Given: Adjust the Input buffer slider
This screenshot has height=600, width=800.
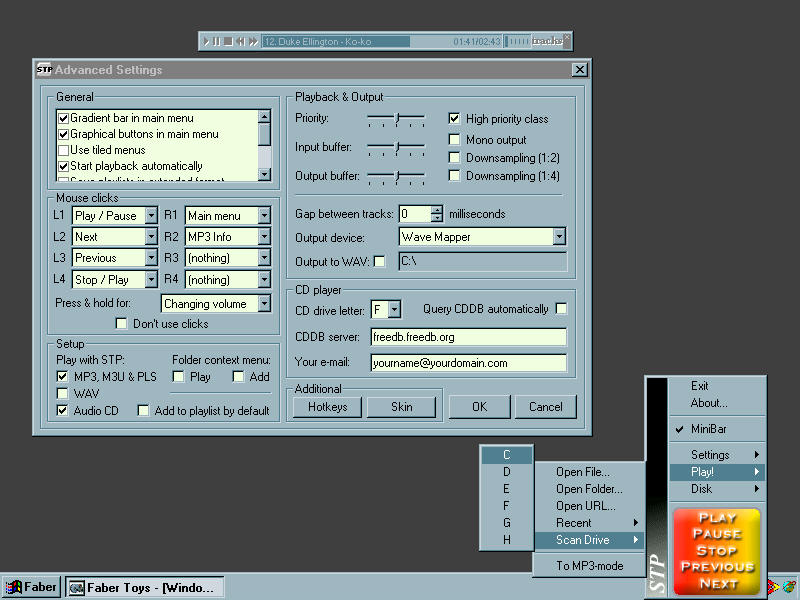Looking at the screenshot, I should click(397, 148).
